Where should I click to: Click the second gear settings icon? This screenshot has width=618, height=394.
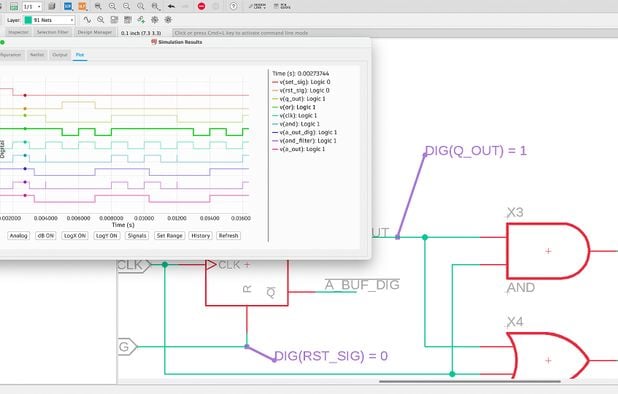[x=168, y=20]
